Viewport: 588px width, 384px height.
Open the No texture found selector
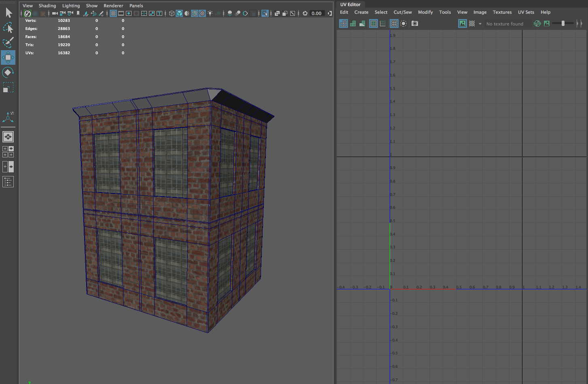[x=505, y=24]
